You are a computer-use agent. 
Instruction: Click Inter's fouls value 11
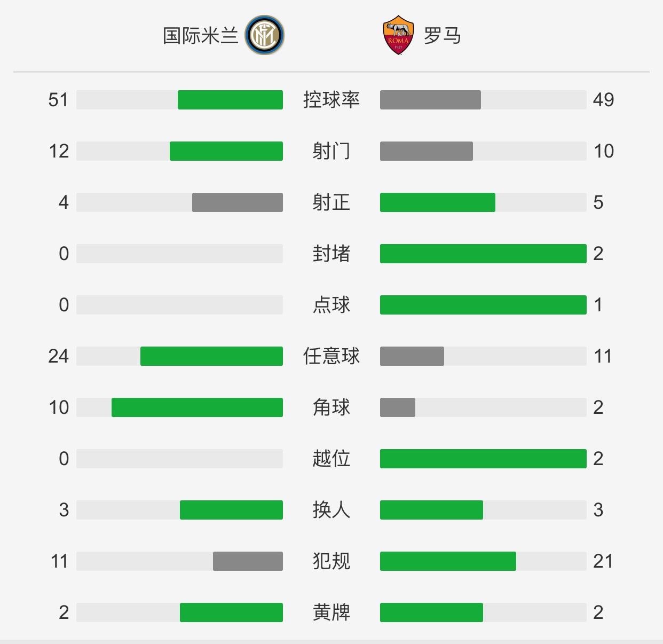59,561
